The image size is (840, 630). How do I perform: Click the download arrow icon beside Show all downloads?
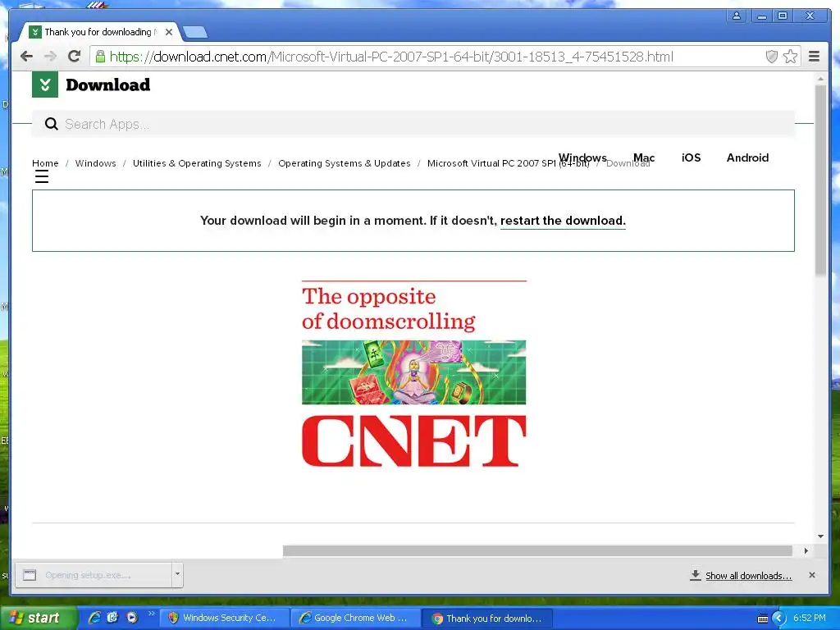click(x=696, y=575)
